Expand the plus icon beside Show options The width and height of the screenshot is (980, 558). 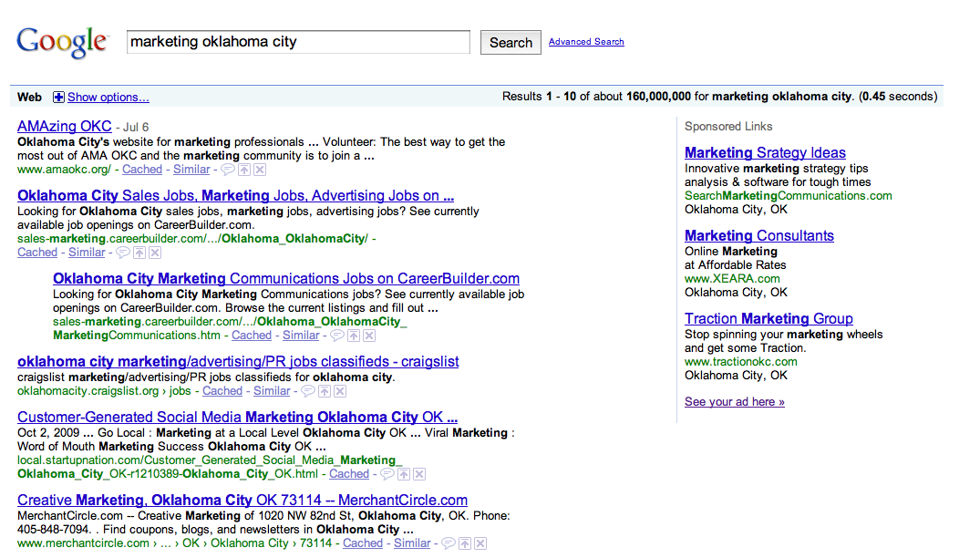point(58,97)
